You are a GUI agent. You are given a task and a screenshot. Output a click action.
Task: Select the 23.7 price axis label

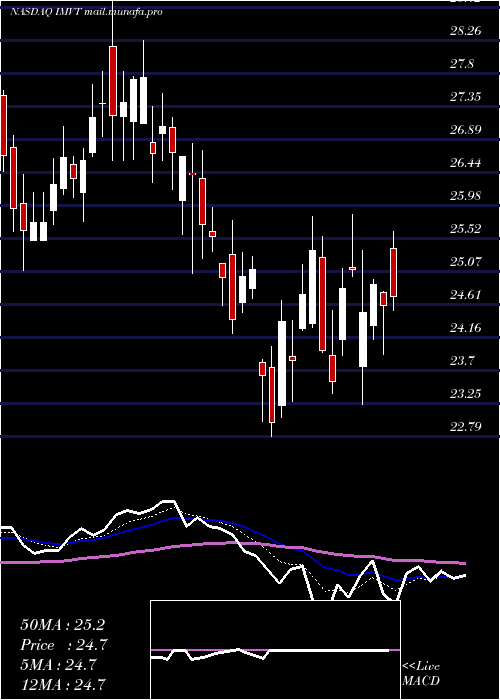point(462,361)
